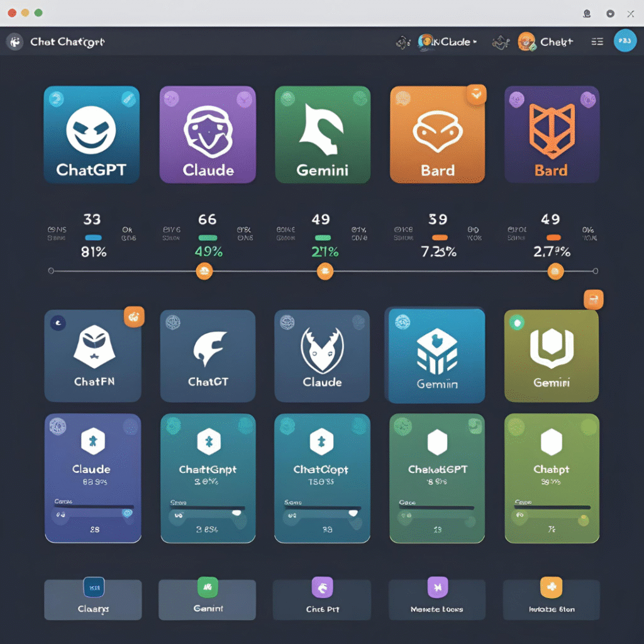Click the orange badge on the ChatFN card

[x=134, y=317]
